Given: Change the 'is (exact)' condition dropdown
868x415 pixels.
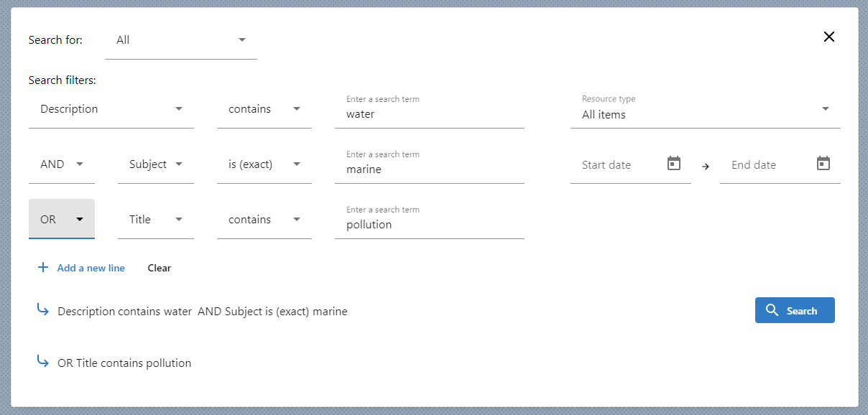Looking at the screenshot, I should (x=264, y=164).
